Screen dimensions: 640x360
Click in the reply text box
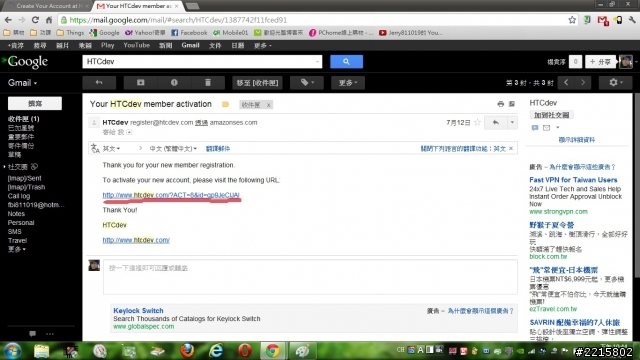click(x=310, y=277)
